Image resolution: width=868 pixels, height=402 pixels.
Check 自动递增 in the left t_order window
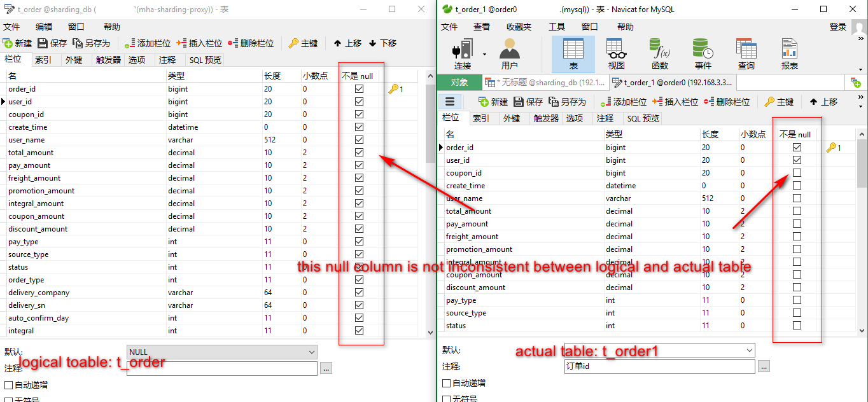pyautogui.click(x=8, y=385)
